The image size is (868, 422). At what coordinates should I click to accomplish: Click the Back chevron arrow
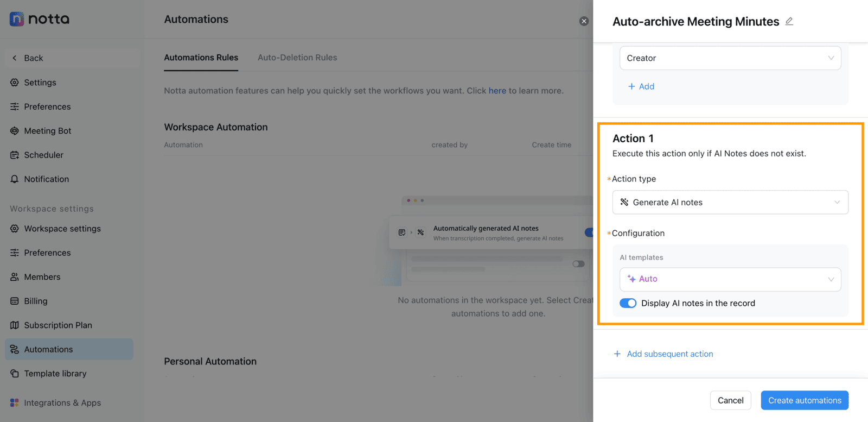pyautogui.click(x=15, y=58)
